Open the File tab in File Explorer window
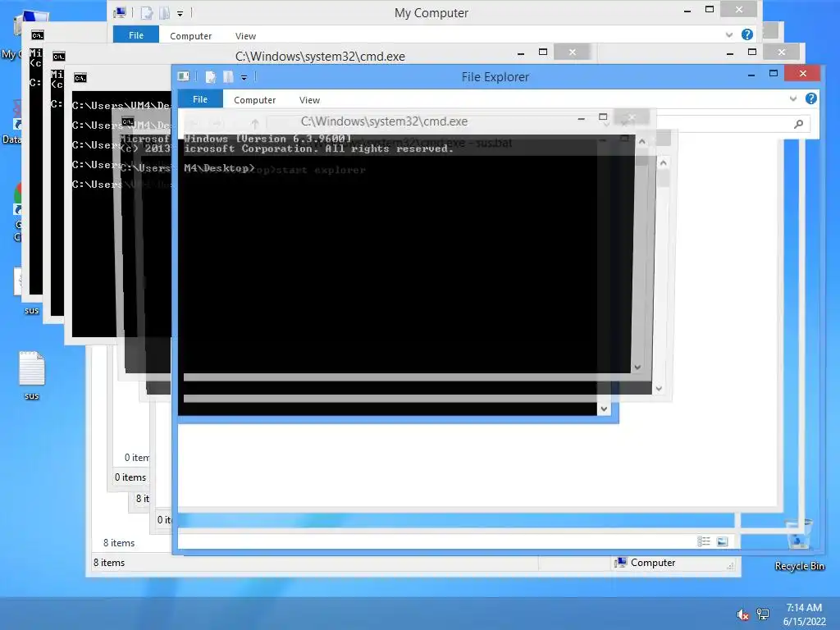The image size is (840, 630). pos(200,99)
